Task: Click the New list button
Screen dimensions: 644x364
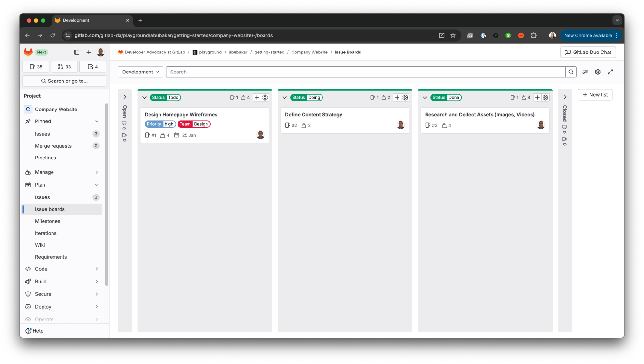Action: [595, 94]
